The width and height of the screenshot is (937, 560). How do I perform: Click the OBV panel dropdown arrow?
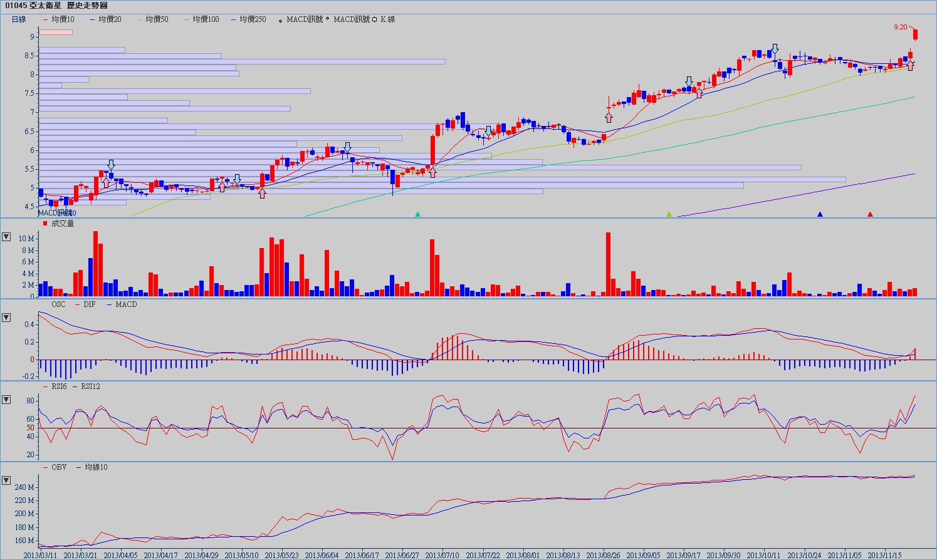point(6,480)
